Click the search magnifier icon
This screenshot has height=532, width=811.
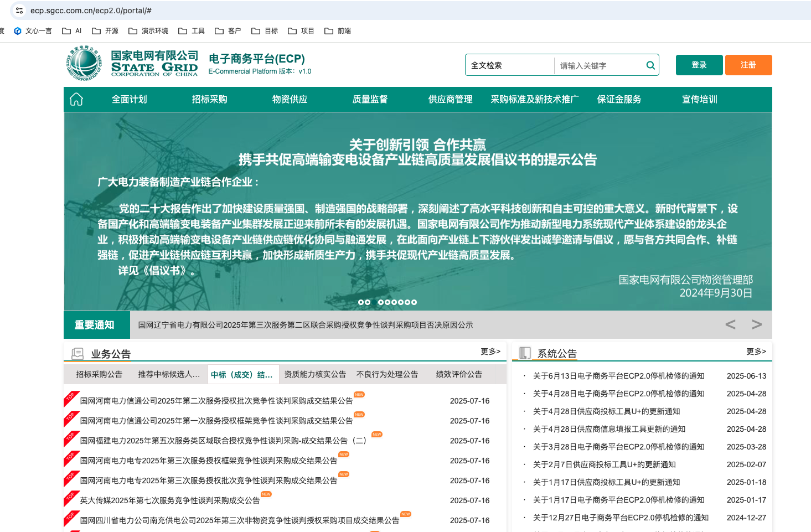650,65
